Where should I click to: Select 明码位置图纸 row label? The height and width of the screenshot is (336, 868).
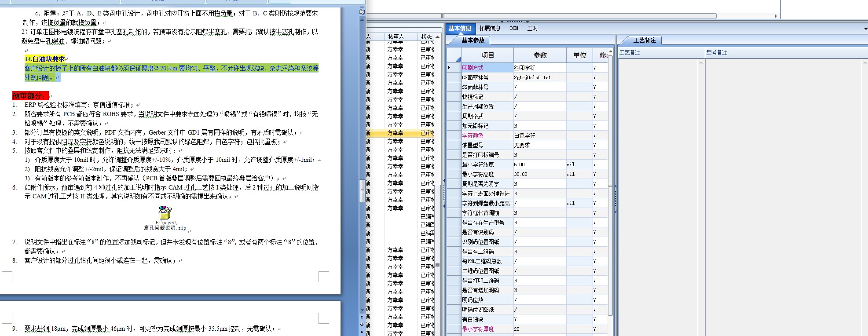click(x=487, y=310)
